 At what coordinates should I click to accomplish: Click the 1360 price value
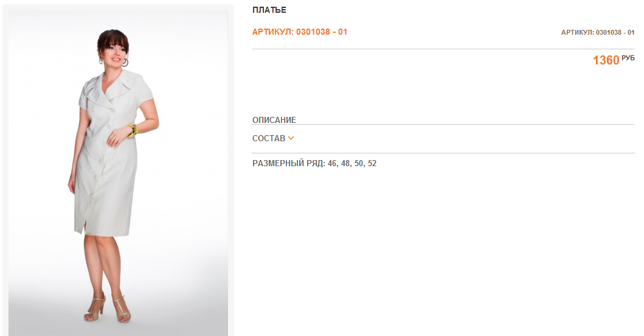tap(606, 60)
